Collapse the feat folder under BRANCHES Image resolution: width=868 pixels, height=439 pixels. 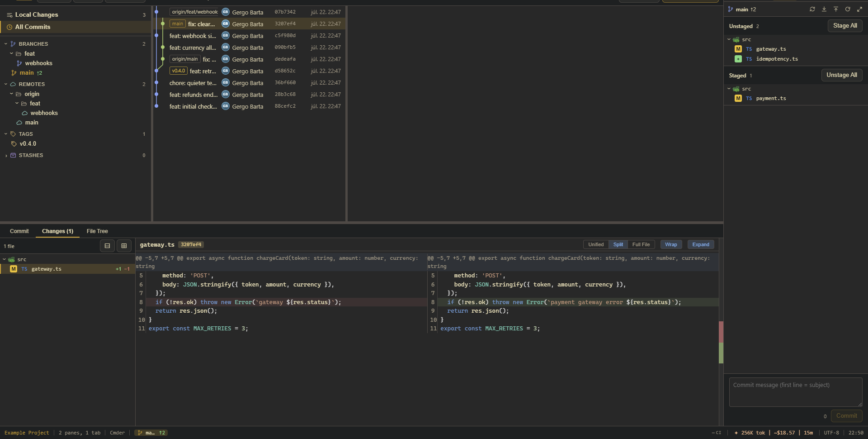pyautogui.click(x=11, y=53)
